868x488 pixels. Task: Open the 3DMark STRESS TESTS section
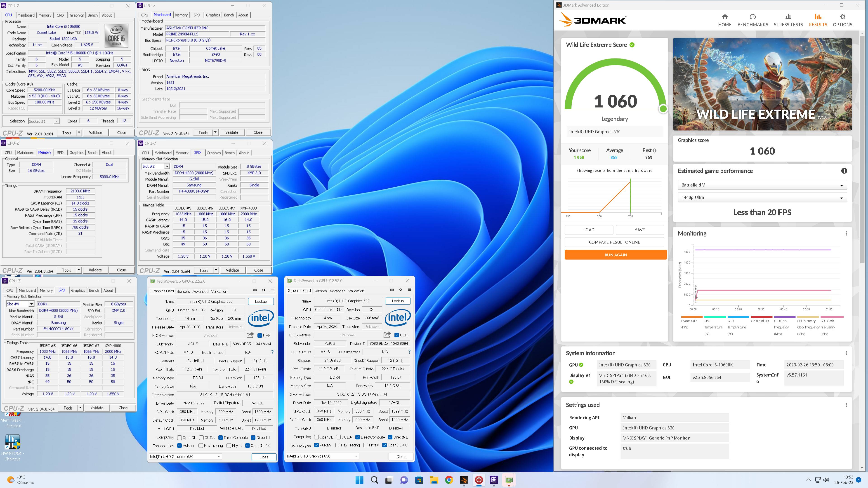pos(788,20)
